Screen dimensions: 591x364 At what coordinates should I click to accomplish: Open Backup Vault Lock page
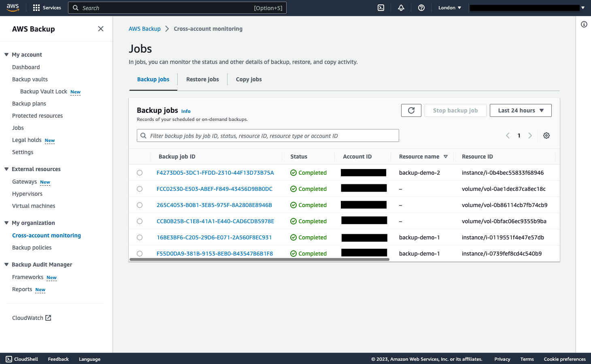click(44, 91)
